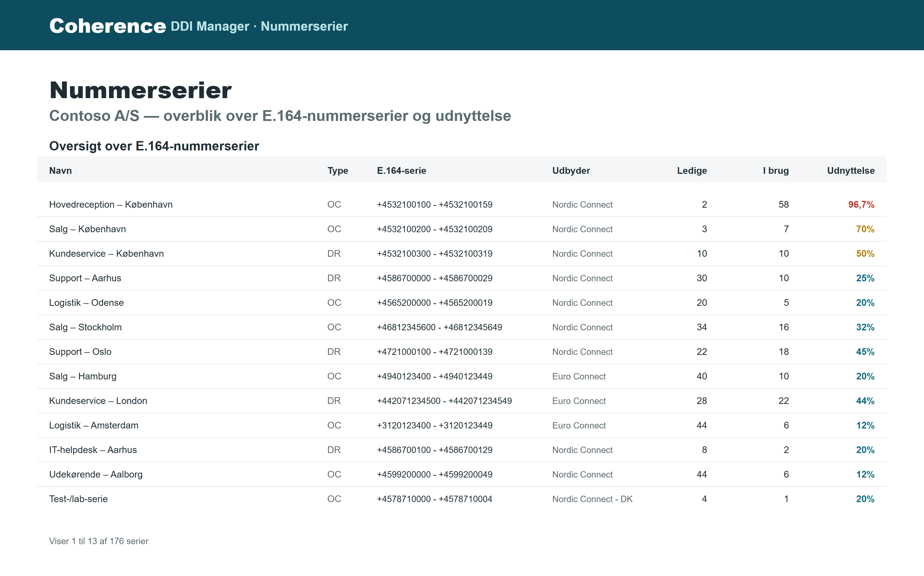Click range '+442071234500 - +442071234549'
924x576 pixels.
pos(444,400)
